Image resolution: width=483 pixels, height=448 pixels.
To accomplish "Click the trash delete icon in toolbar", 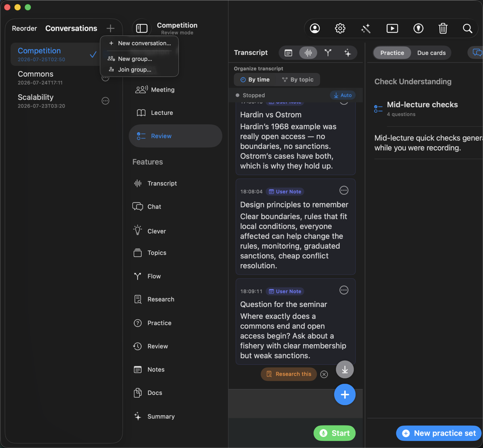I will coord(443,28).
